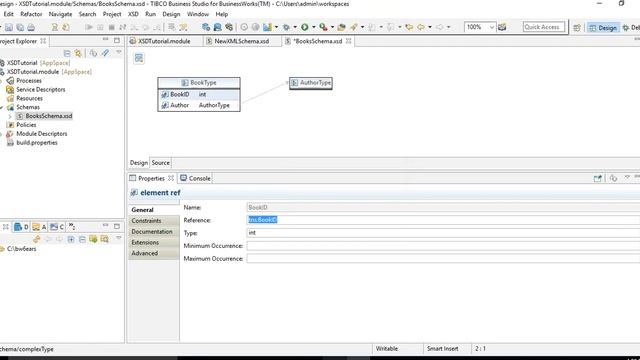
Task: Toggle Link with Editor in Project Explorer
Action: pos(78,53)
